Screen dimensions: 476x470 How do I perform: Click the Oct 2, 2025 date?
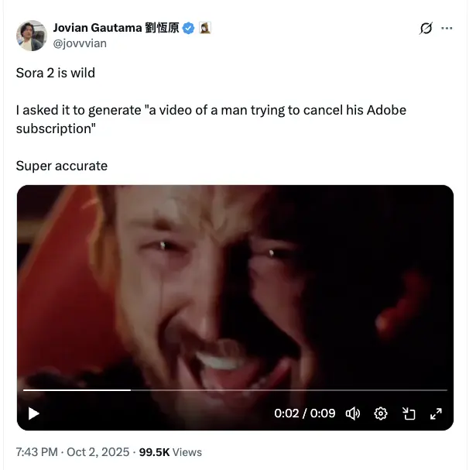point(98,452)
